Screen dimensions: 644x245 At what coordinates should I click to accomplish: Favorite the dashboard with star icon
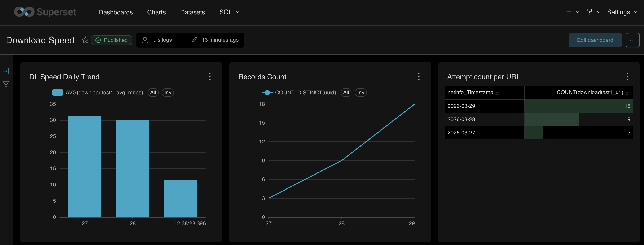click(85, 40)
